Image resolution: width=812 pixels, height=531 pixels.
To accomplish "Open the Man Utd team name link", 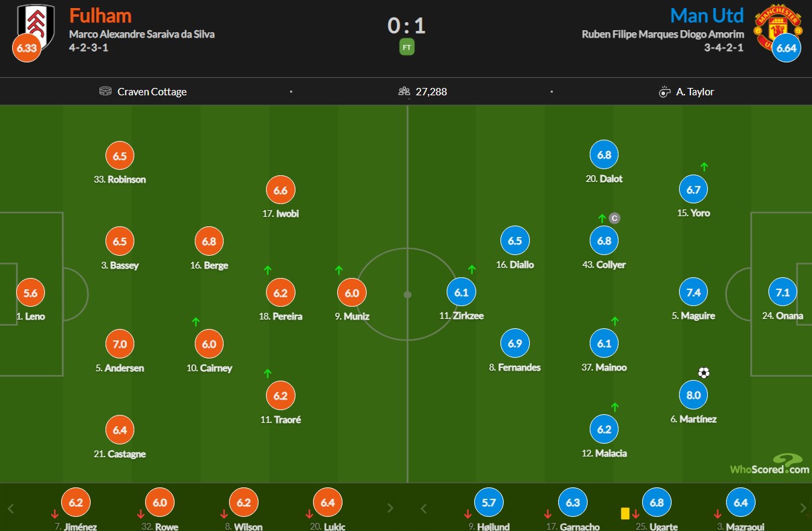I will (707, 15).
